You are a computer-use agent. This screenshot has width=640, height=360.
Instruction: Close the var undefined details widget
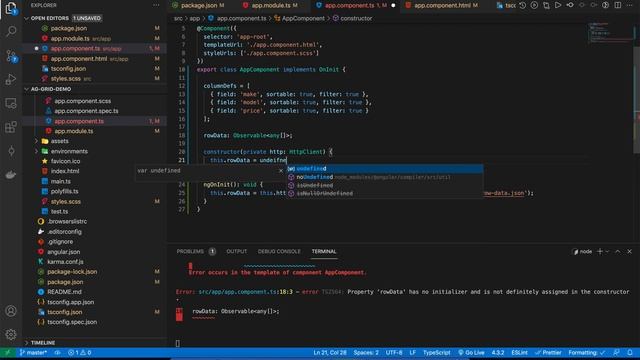click(x=280, y=171)
